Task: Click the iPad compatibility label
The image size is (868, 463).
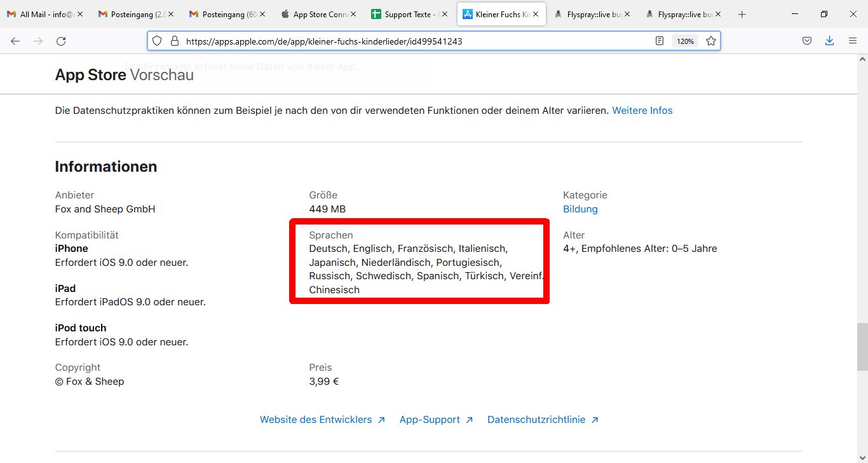Action: point(65,289)
